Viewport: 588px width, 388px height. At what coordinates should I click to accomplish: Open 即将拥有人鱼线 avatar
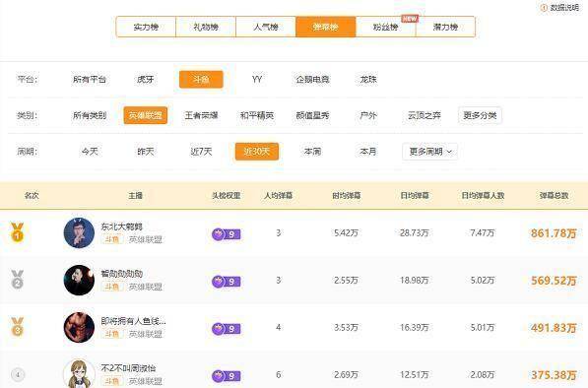point(79,327)
